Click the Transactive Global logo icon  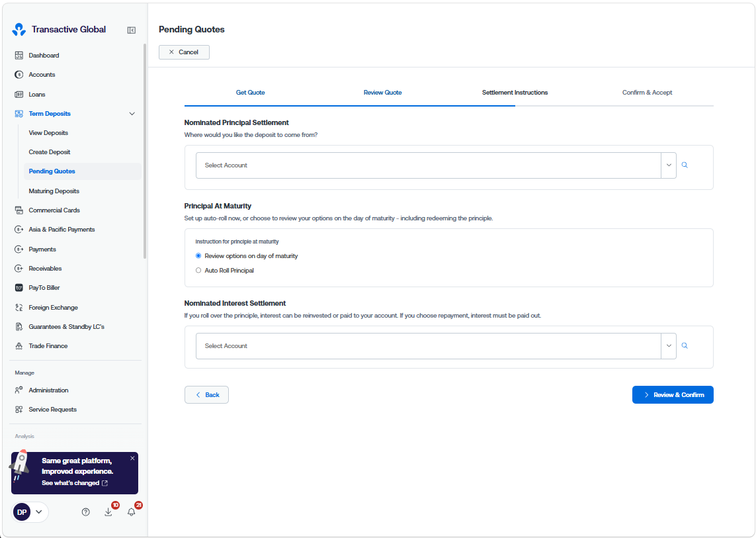tap(19, 29)
